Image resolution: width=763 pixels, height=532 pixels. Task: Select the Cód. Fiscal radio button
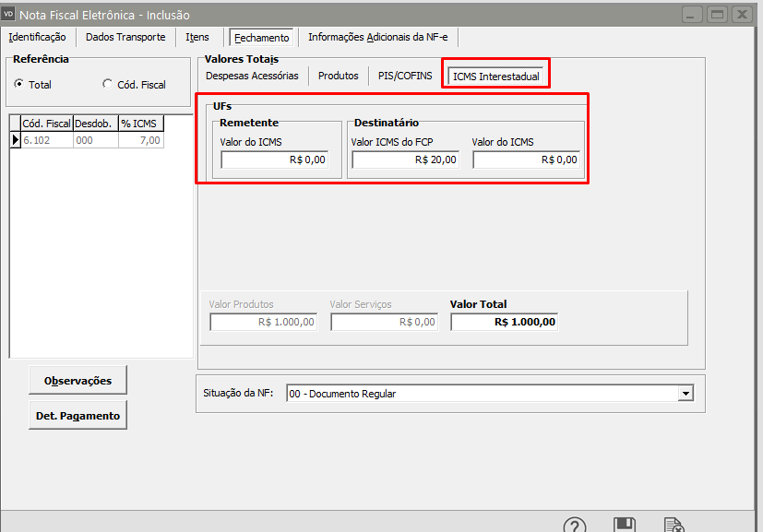point(108,84)
